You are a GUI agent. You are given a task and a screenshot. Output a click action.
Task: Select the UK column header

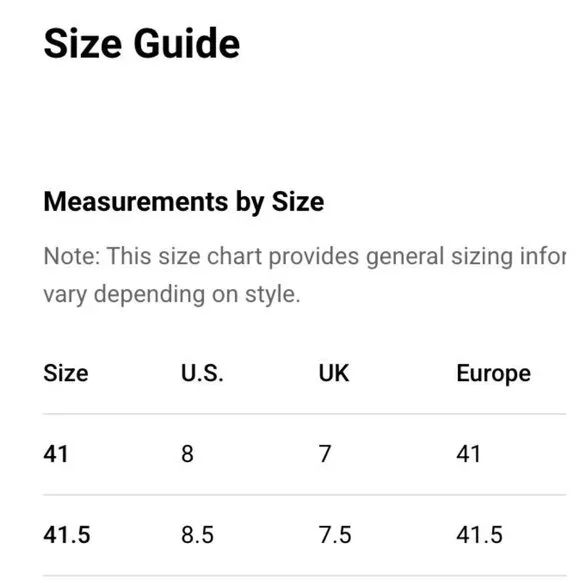pos(334,373)
